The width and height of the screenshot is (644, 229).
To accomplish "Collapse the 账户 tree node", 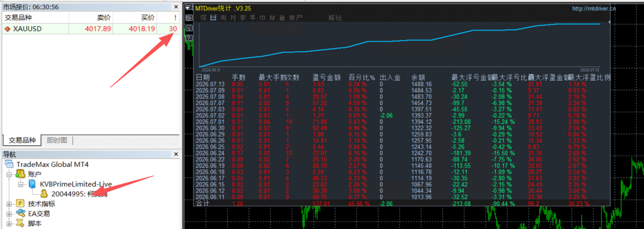I will (x=9, y=174).
